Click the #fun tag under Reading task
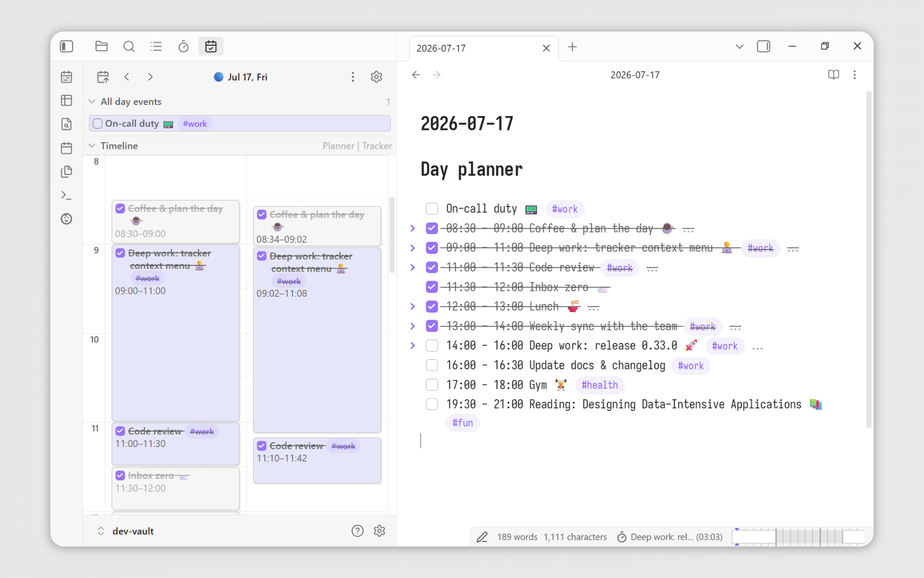The image size is (924, 578). [462, 423]
